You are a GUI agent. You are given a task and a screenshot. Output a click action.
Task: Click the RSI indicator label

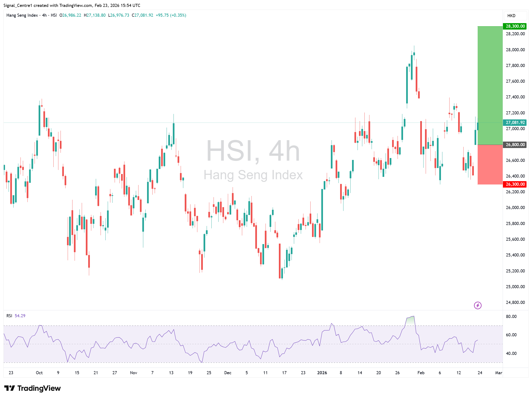[x=9, y=316]
